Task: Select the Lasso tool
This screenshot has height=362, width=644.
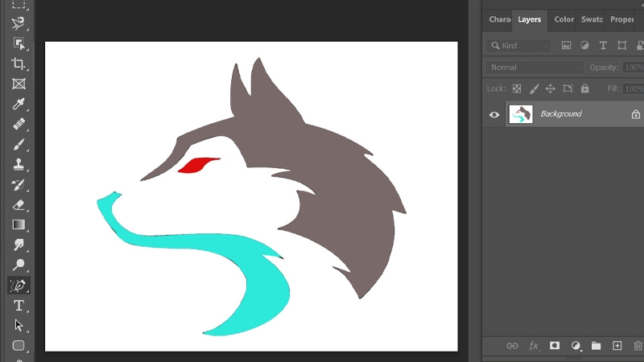Action: pyautogui.click(x=18, y=23)
